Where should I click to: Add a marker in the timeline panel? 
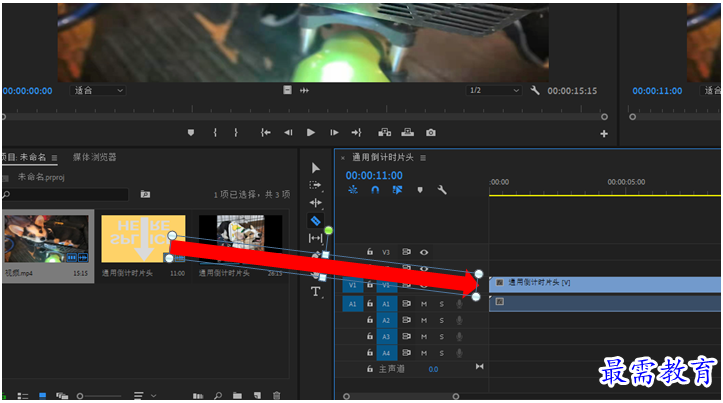pos(420,190)
